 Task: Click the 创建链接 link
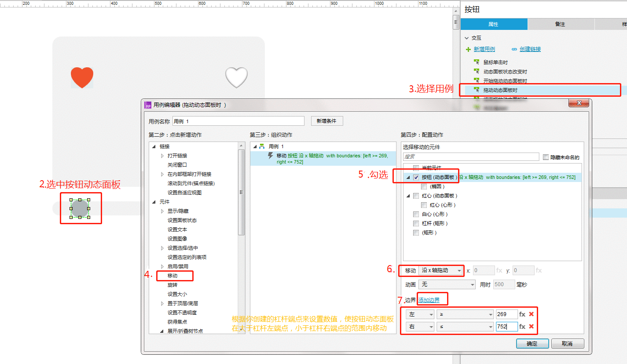pyautogui.click(x=530, y=49)
